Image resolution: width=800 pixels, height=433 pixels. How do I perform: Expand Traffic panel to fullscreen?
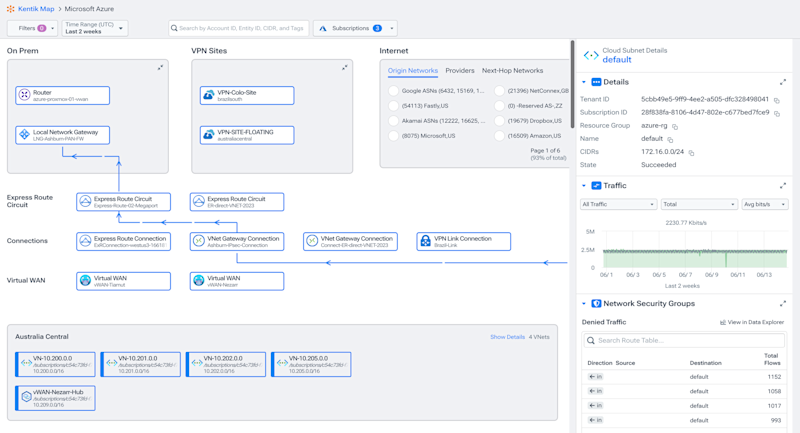pyautogui.click(x=783, y=186)
